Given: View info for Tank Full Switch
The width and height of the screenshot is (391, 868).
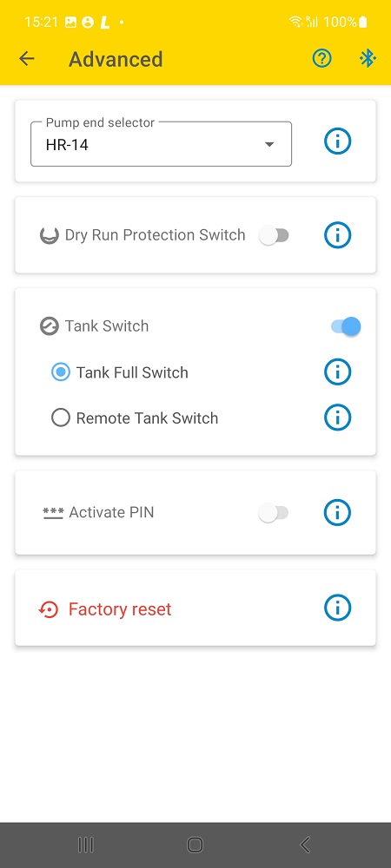Looking at the screenshot, I should [337, 372].
